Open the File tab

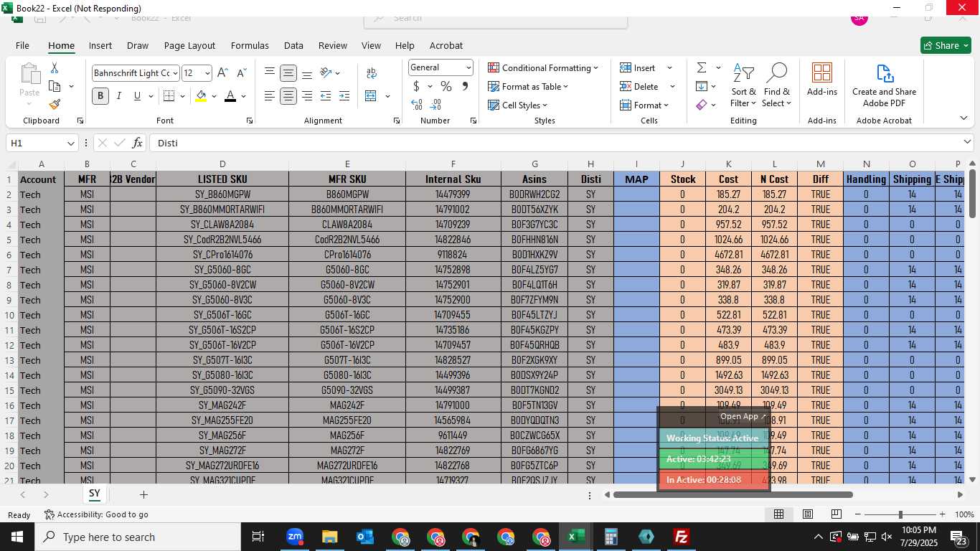click(22, 45)
